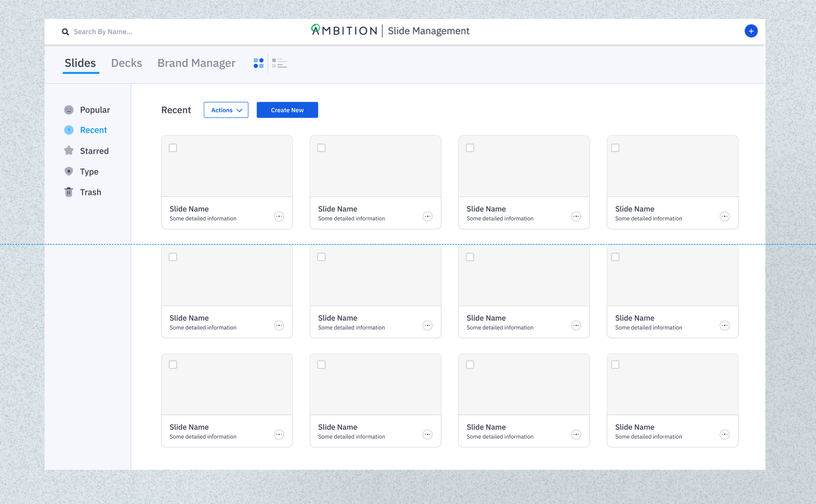Open the preview of third row, fourth card
This screenshot has width=816, height=504.
pyautogui.click(x=673, y=385)
